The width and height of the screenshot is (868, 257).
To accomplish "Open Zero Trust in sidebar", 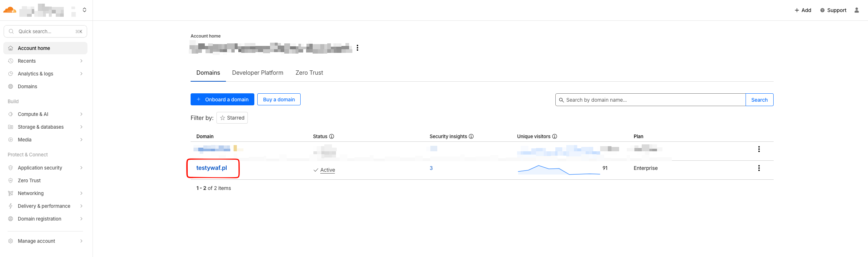I will (x=29, y=180).
